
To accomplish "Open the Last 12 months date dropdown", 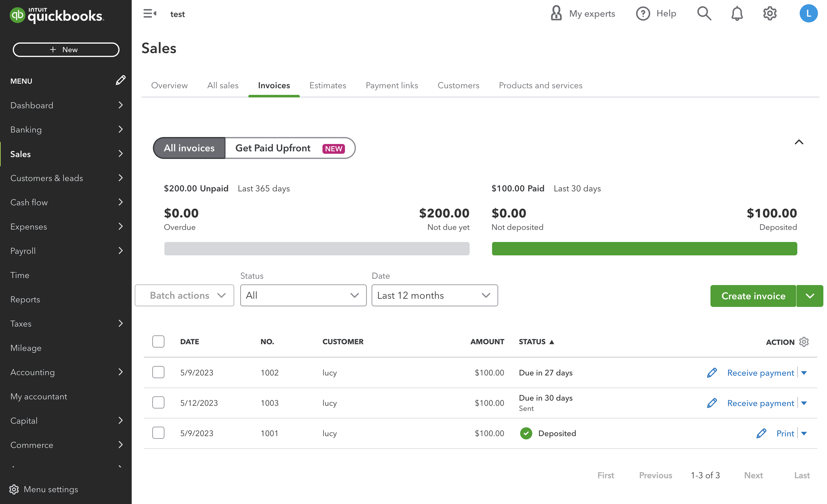I will [x=435, y=295].
